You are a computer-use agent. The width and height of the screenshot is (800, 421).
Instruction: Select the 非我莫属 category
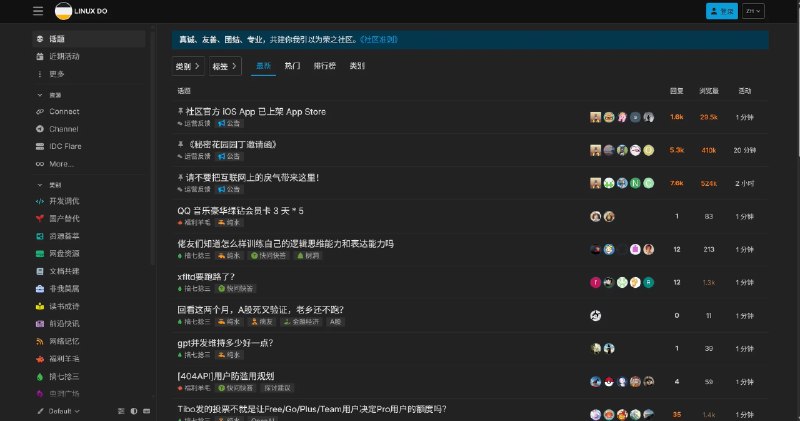point(89,289)
